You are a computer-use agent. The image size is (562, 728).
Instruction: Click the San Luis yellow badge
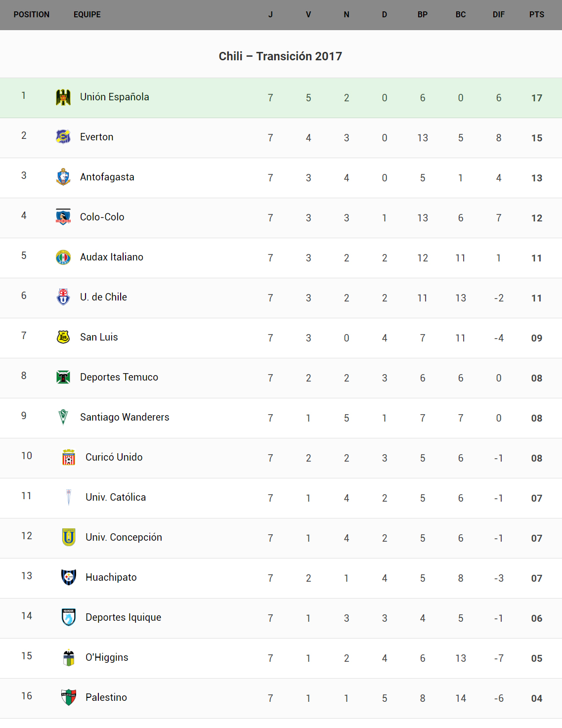(63, 337)
